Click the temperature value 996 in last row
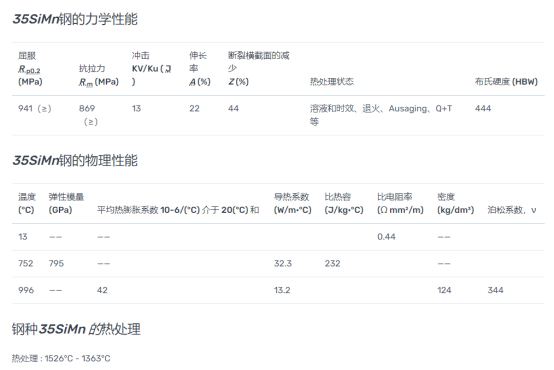 tap(26, 290)
